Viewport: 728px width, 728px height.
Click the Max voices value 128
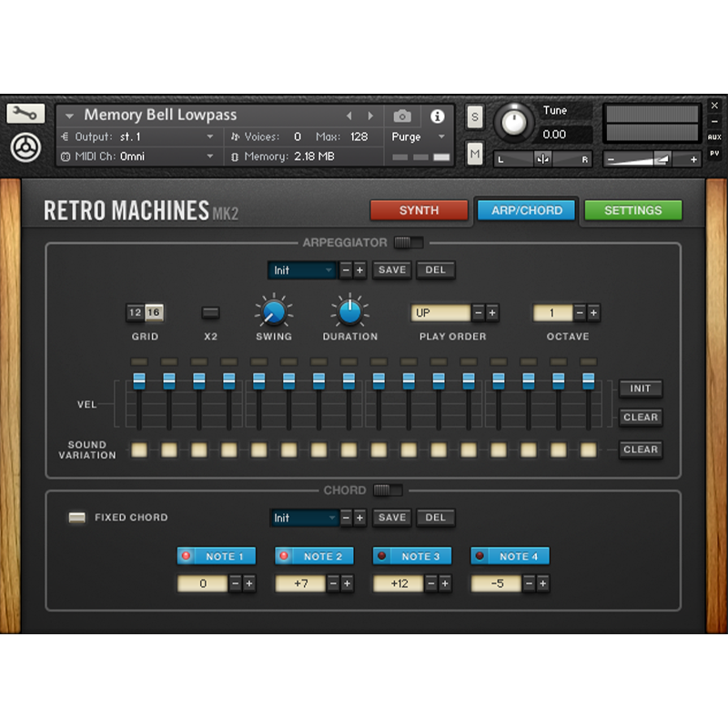click(x=359, y=136)
